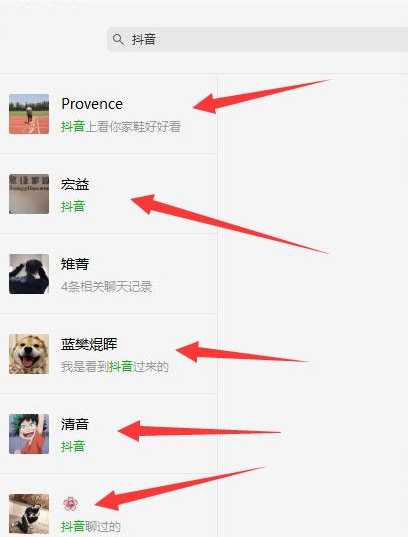
Task: Click the smiling dog avatar
Action: (29, 354)
